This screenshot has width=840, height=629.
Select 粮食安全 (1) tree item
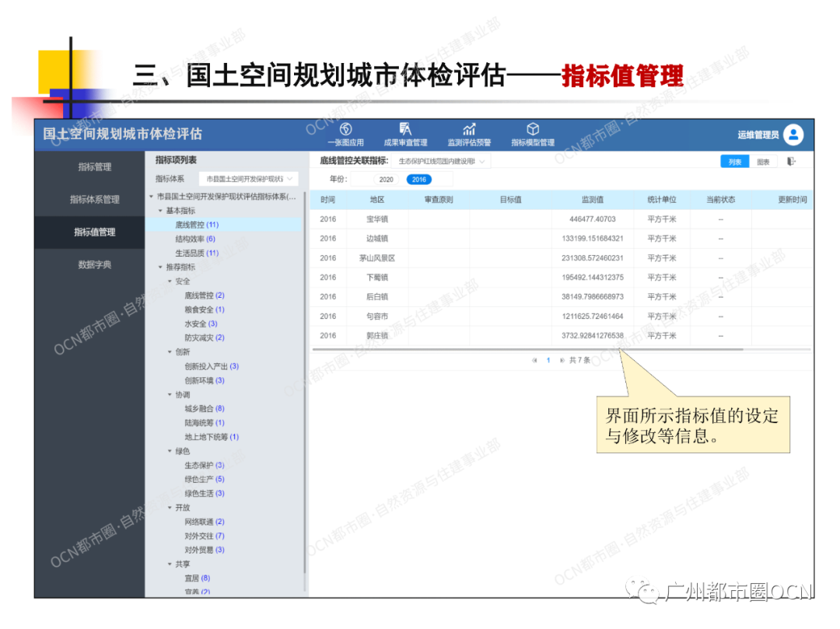pos(204,310)
